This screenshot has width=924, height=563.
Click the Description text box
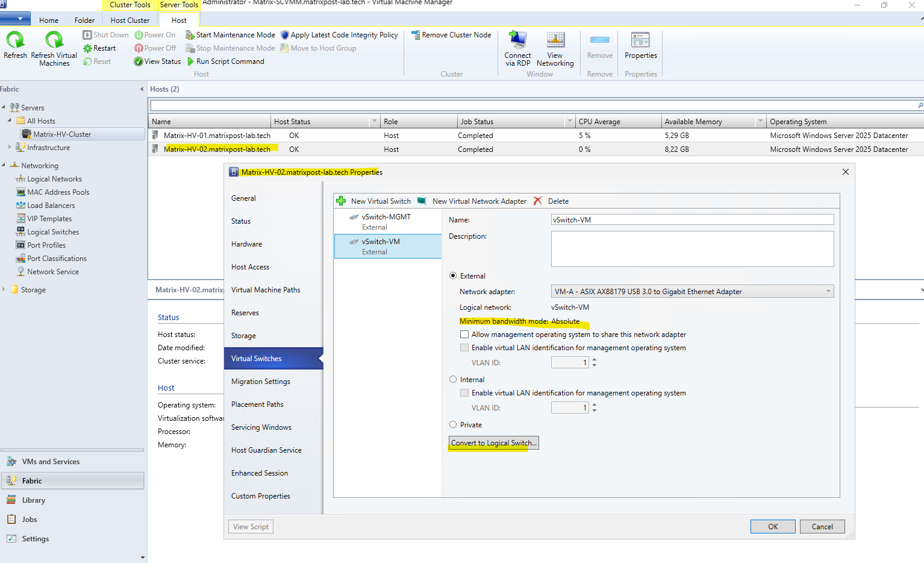point(693,249)
